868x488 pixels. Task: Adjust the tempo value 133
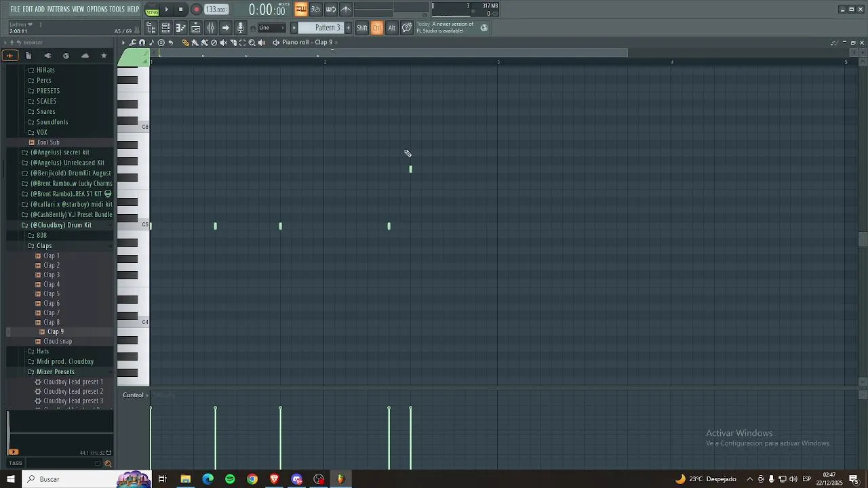click(216, 9)
